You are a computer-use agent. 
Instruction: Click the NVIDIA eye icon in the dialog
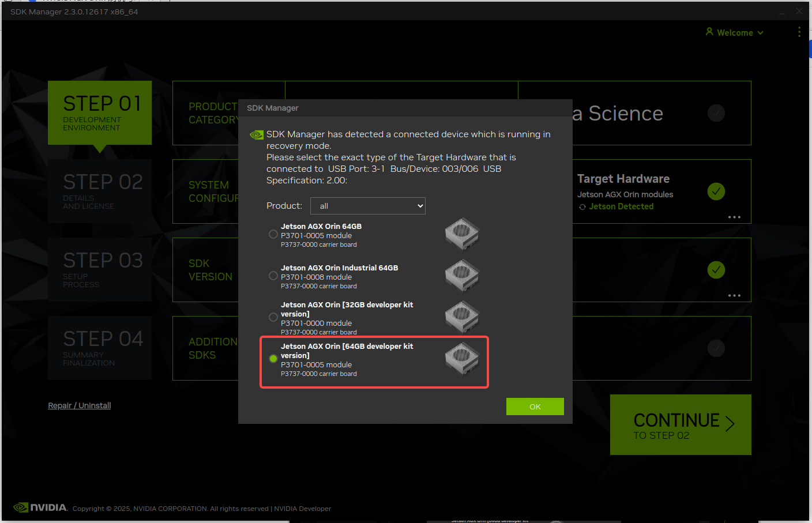(257, 135)
